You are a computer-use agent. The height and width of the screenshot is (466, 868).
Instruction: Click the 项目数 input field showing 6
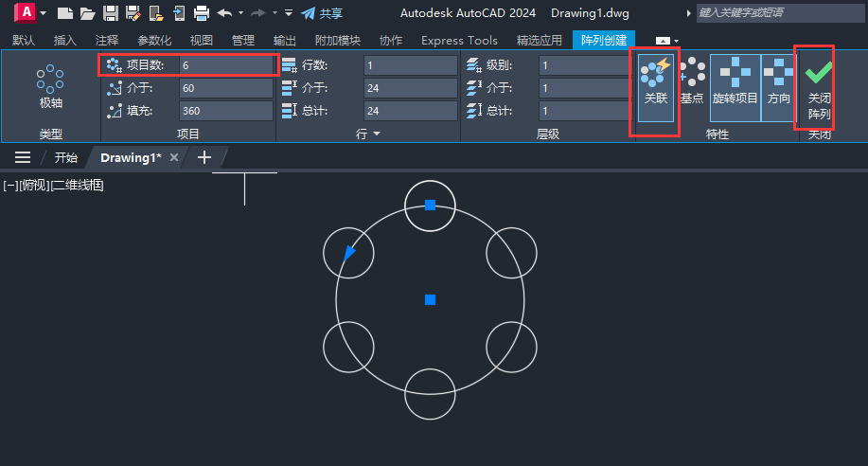pos(225,65)
